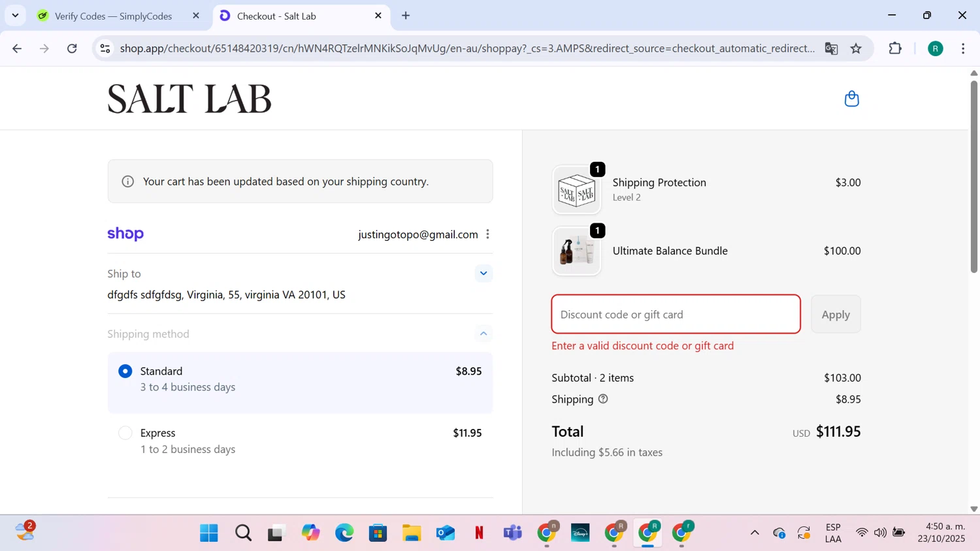The image size is (980, 551).
Task: Open the Chrome three-dot menu
Action: click(963, 48)
